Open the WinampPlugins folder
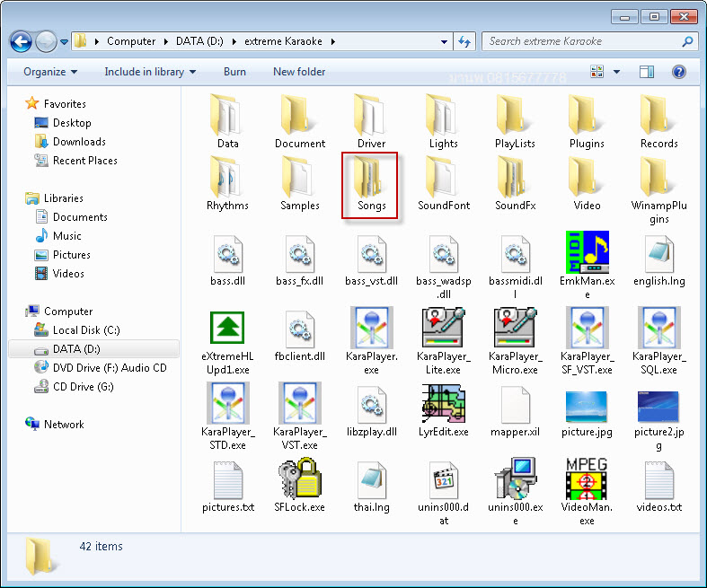 point(658,190)
